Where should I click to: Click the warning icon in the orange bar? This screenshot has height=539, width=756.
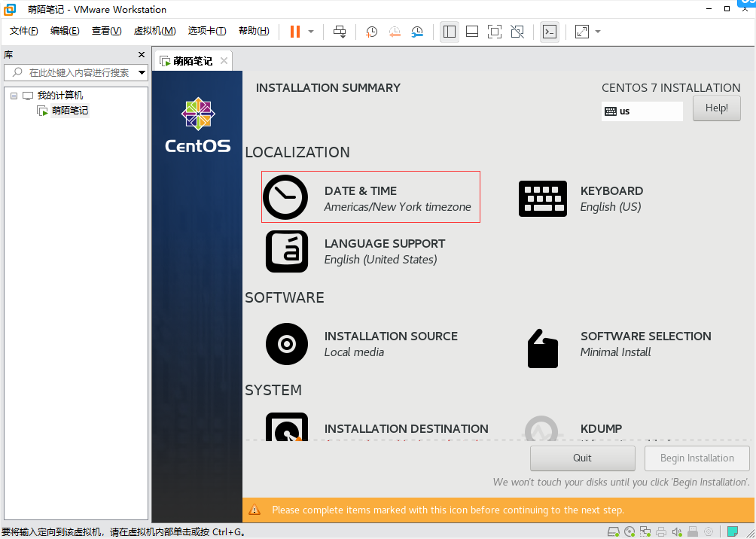tap(254, 510)
